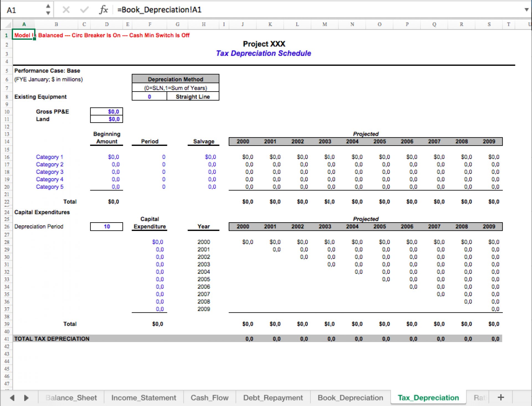Click the TOTAL TAX DEPRECIATION row label

coord(52,339)
